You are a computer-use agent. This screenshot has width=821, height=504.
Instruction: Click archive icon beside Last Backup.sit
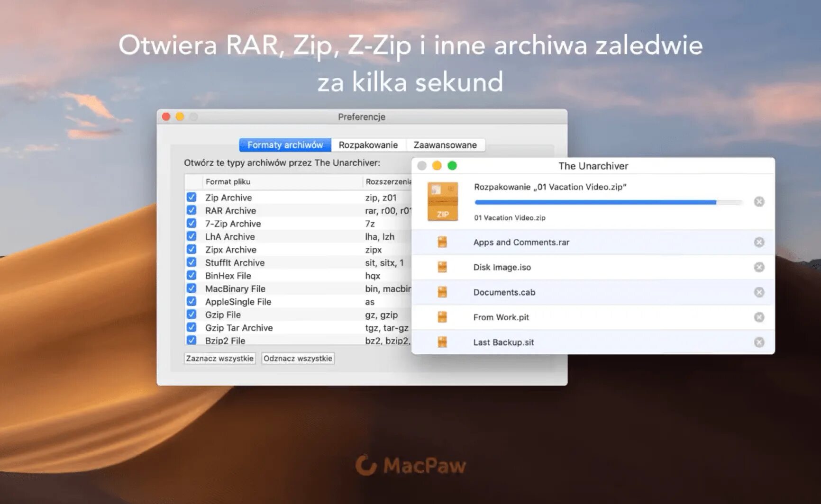(442, 342)
